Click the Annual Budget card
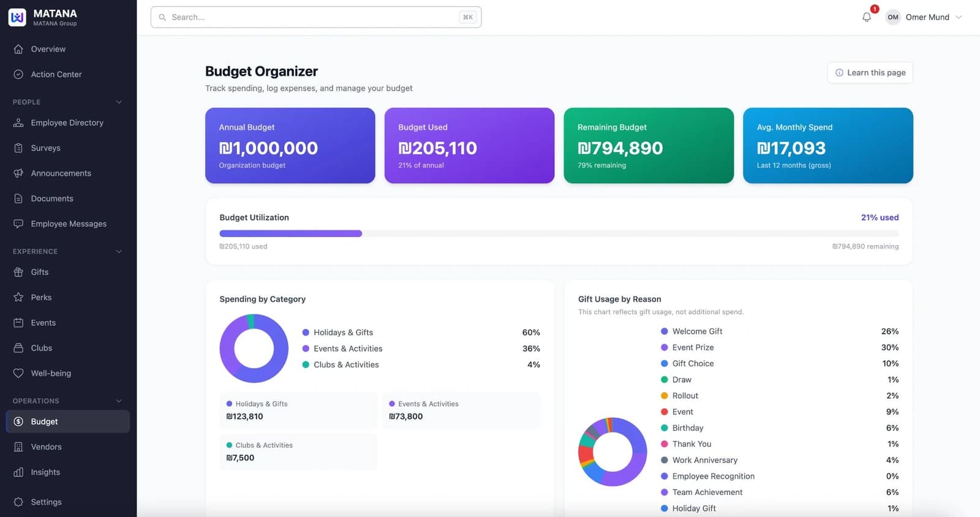980x517 pixels. coord(290,146)
